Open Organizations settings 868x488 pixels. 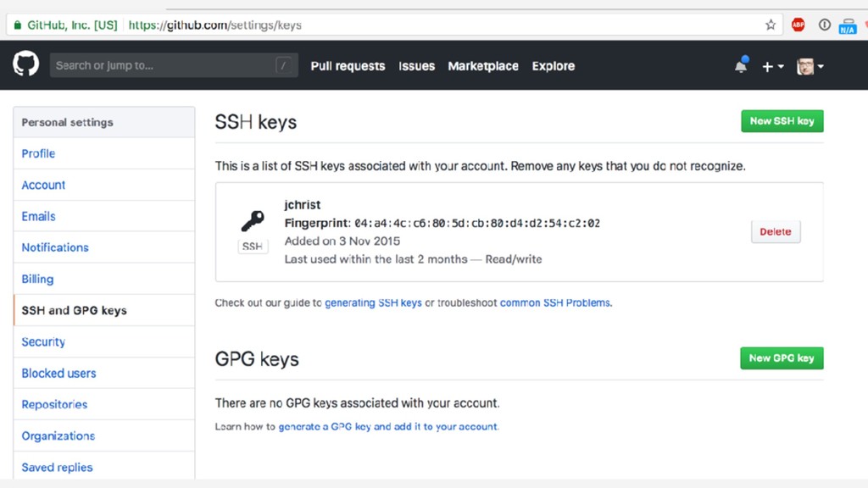coord(104,436)
